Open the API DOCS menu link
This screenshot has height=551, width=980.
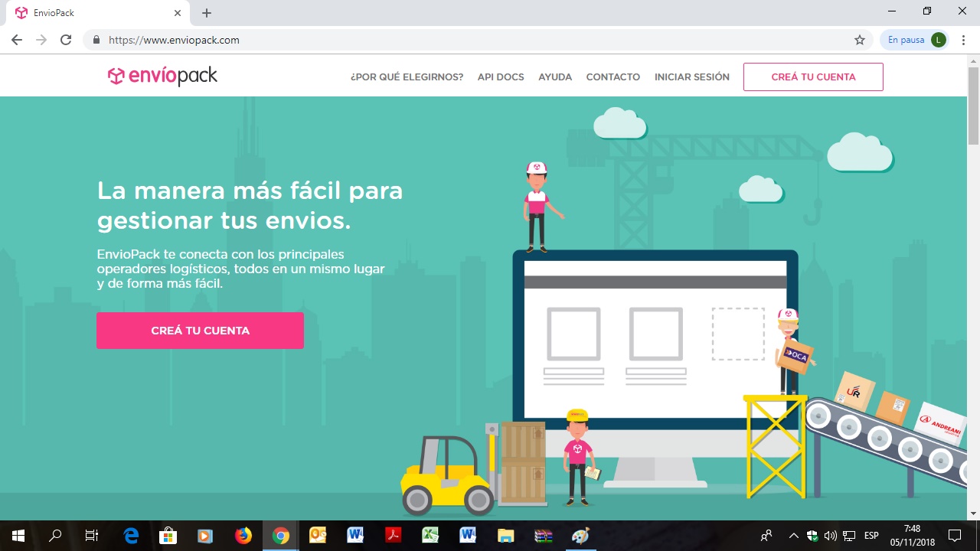pos(501,77)
